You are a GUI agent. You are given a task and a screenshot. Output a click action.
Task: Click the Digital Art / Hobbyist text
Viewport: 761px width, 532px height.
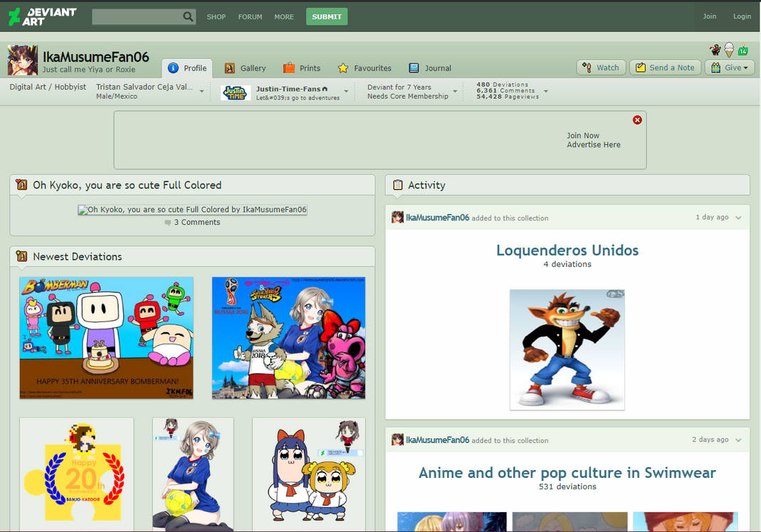pyautogui.click(x=48, y=87)
